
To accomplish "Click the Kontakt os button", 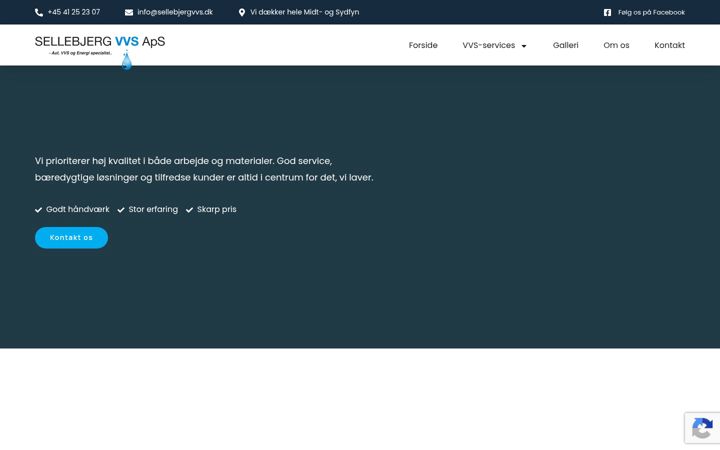I will [72, 237].
